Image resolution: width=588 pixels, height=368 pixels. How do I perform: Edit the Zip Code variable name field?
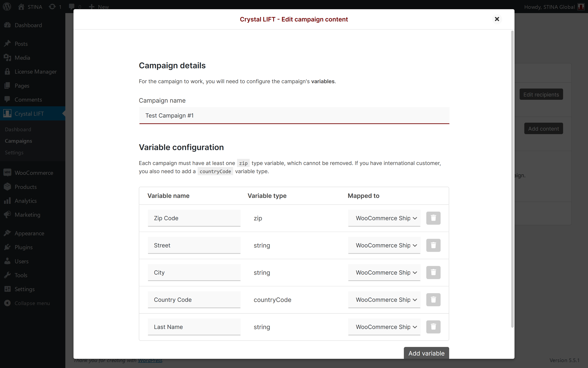coord(194,218)
